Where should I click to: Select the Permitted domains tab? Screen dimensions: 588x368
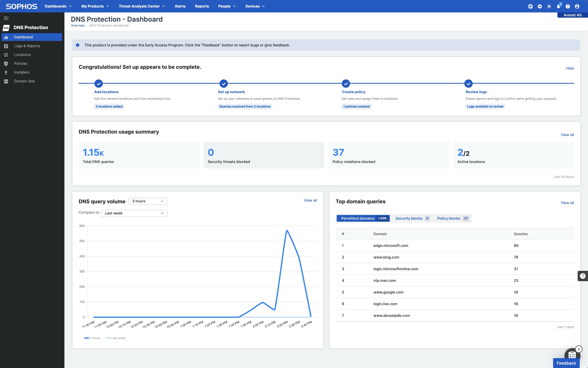tap(363, 218)
